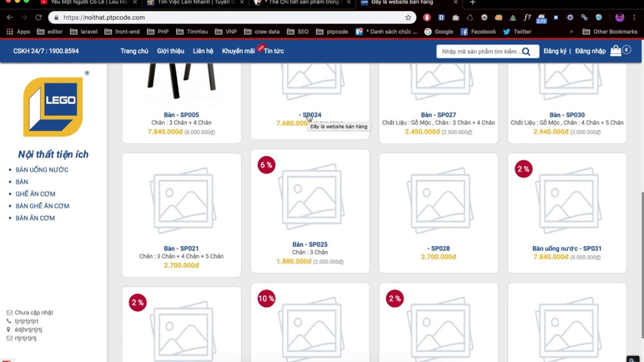Open the globe extension icon
Viewport: 644px width, 362px height.
[599, 18]
